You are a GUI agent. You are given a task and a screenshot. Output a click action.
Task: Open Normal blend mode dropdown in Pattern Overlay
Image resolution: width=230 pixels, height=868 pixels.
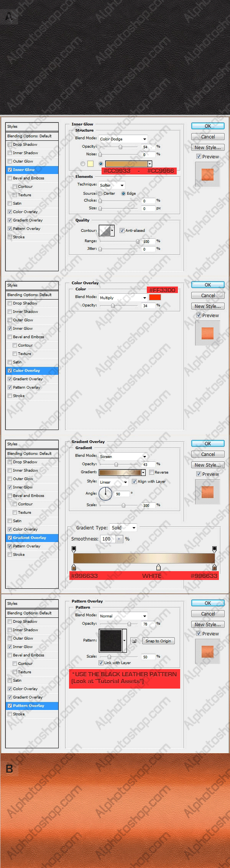pos(123,616)
